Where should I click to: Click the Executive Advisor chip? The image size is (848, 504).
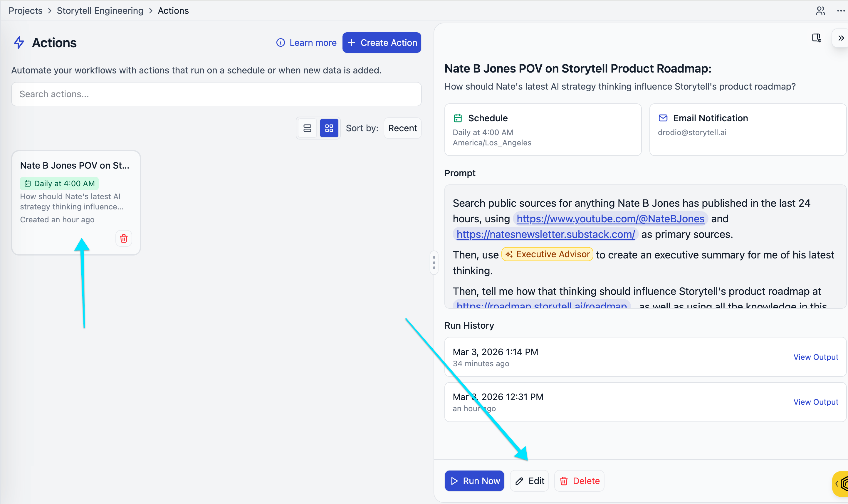coord(548,254)
